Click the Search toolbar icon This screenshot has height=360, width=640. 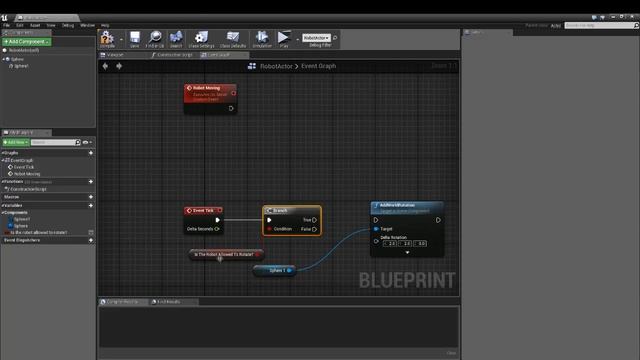point(176,37)
